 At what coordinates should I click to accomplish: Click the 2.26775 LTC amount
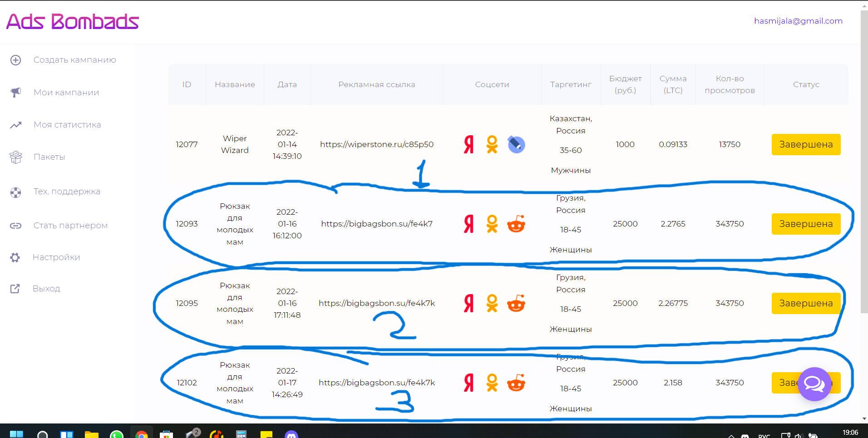(x=673, y=303)
